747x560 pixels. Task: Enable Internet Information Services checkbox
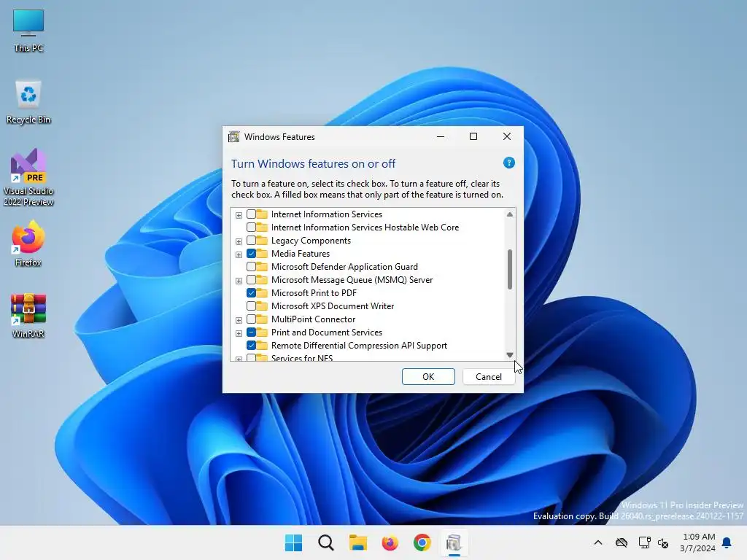251,214
